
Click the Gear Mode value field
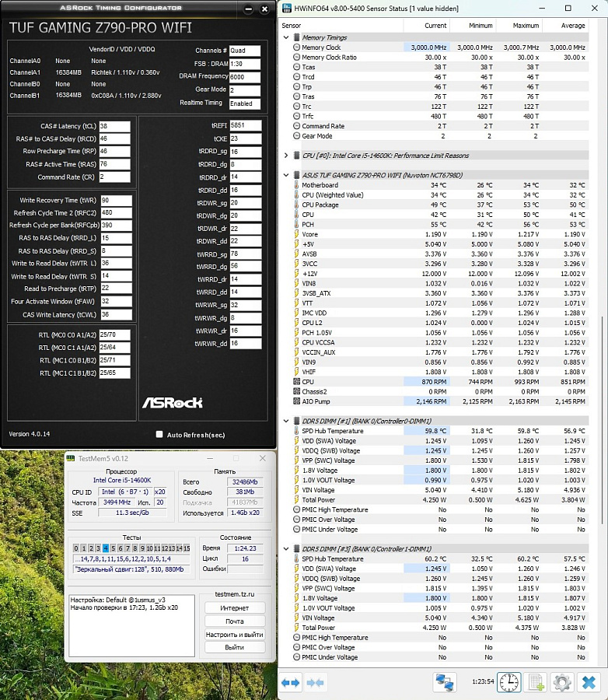(x=245, y=90)
